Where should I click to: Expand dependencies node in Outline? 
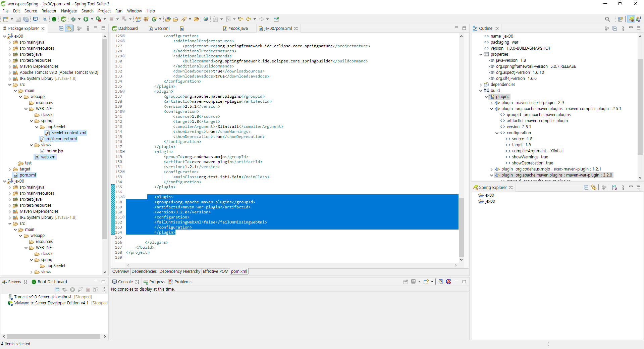click(481, 85)
